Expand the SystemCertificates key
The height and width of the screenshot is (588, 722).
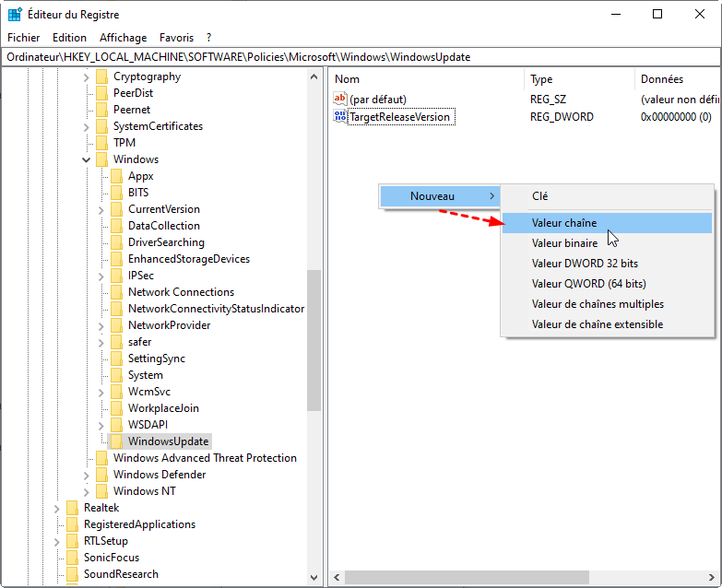tap(86, 127)
